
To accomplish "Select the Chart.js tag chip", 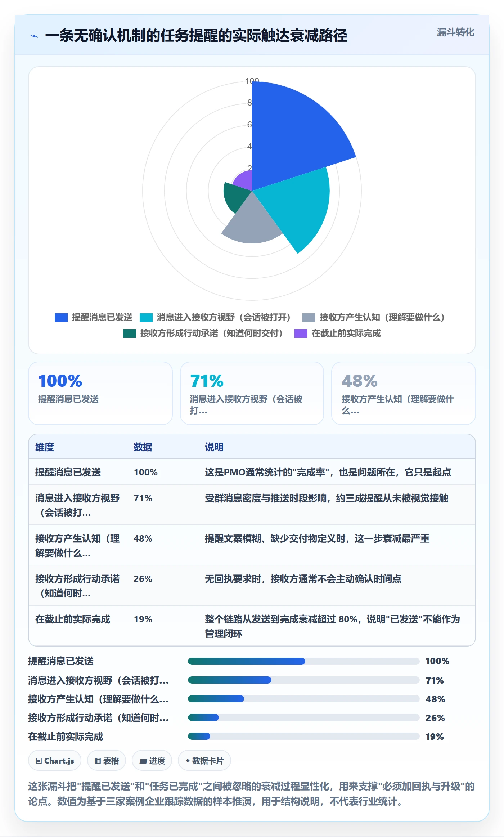I will click(x=55, y=761).
